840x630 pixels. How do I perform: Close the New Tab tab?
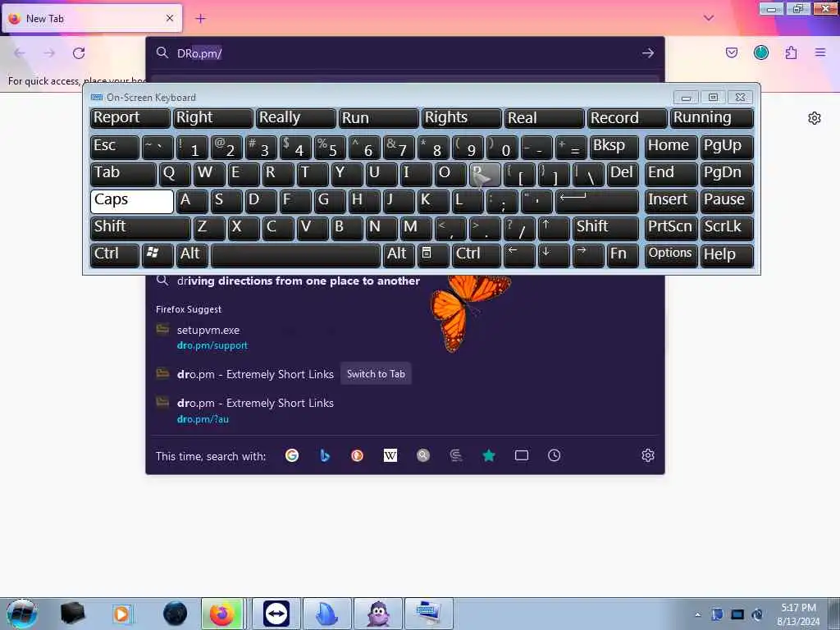click(170, 18)
